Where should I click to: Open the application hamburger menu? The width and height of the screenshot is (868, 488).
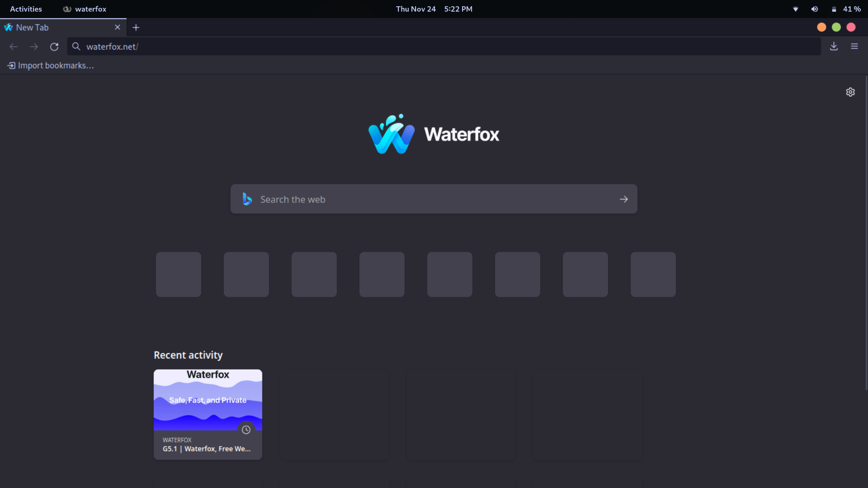pos(854,47)
